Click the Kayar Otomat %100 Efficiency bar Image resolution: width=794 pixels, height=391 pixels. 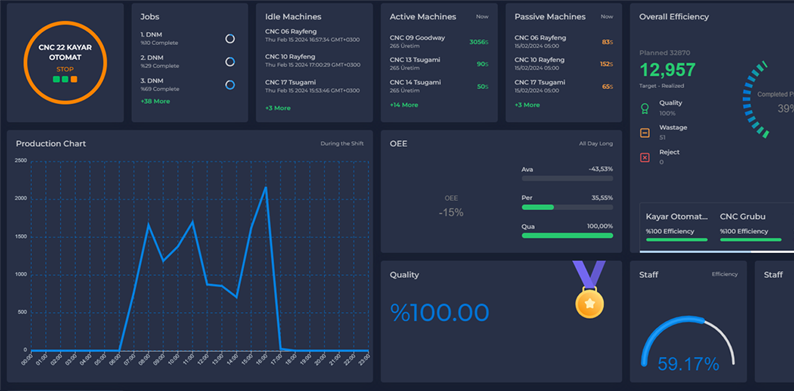677,240
